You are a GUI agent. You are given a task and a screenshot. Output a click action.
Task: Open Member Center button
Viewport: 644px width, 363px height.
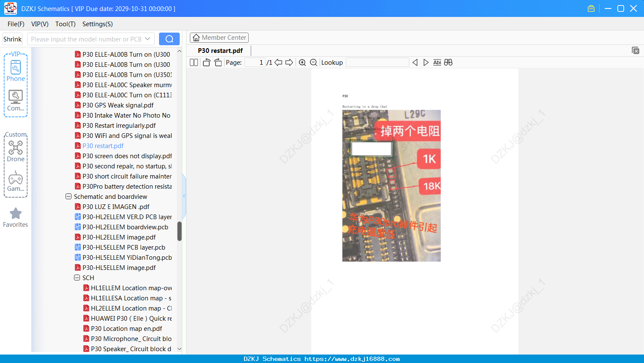219,38
